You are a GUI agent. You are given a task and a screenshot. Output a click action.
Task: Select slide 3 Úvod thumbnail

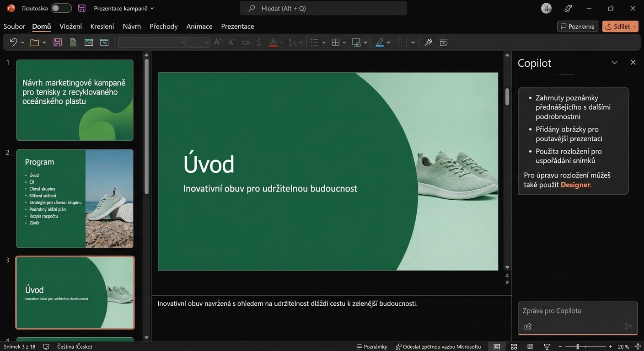(x=75, y=292)
